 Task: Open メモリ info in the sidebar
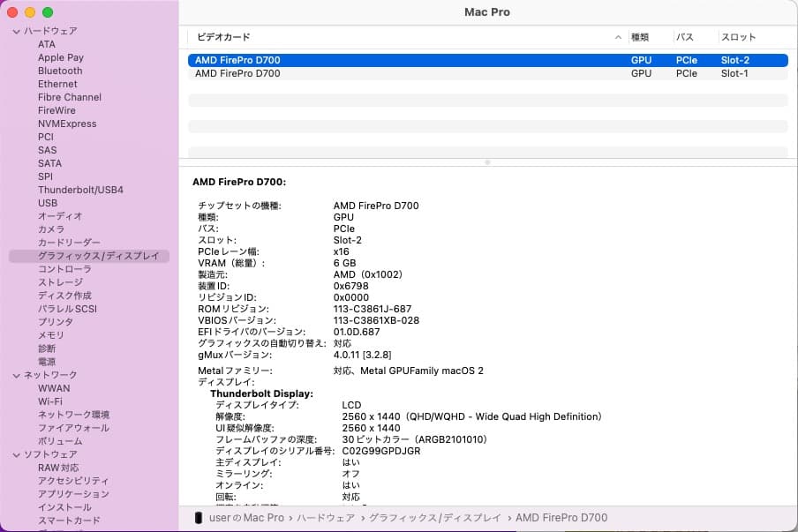51,335
